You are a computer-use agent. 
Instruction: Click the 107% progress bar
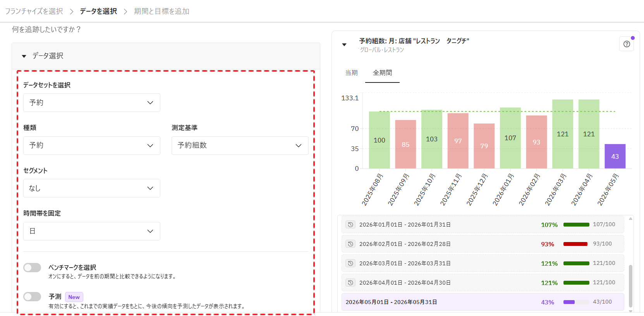tap(576, 225)
